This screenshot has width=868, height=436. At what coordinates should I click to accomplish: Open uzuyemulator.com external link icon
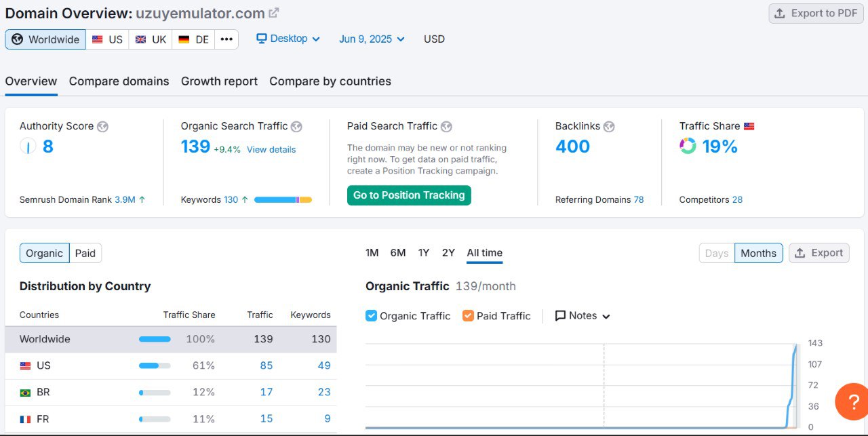[x=273, y=13]
